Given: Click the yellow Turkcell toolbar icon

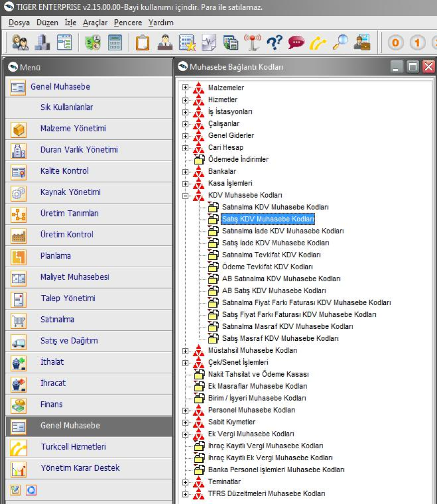Looking at the screenshot, I should point(318,42).
